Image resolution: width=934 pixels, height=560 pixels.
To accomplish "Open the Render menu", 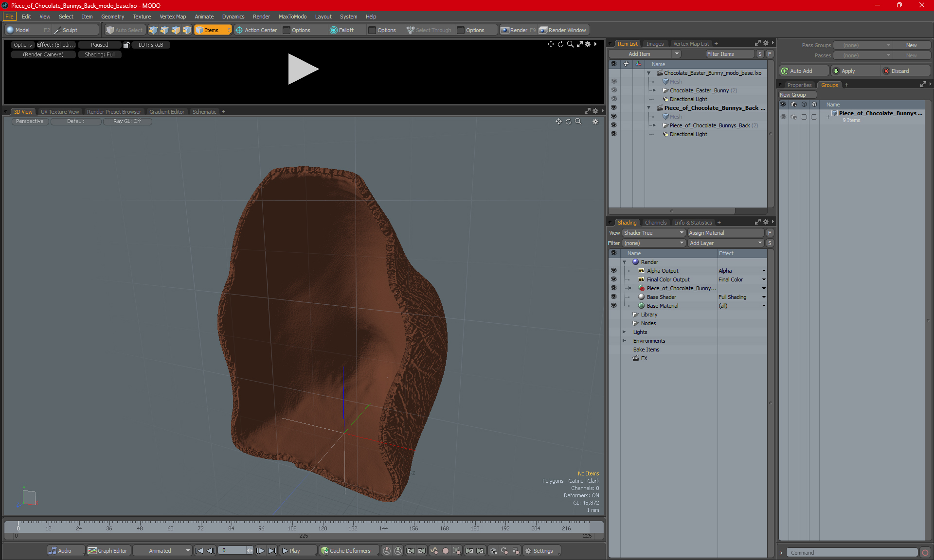I will point(261,17).
